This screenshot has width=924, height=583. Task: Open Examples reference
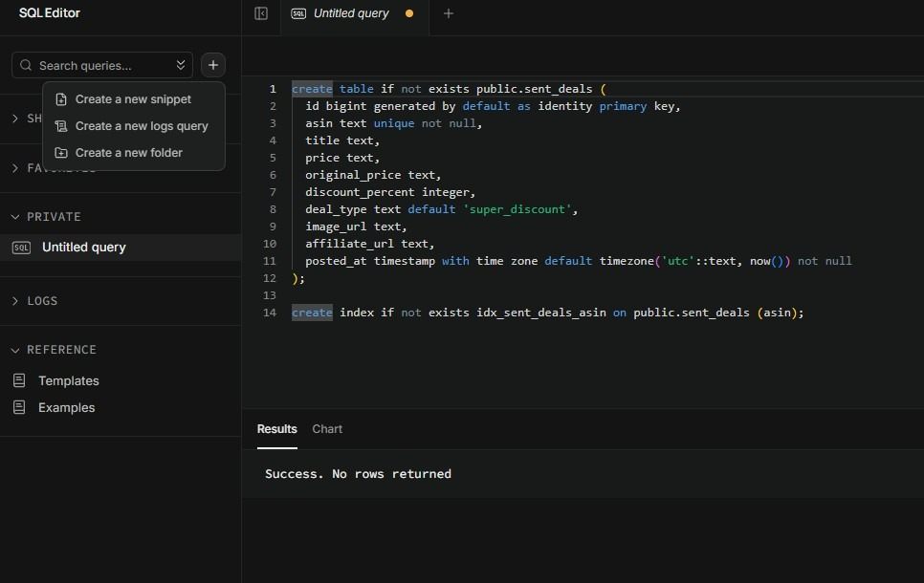point(67,407)
